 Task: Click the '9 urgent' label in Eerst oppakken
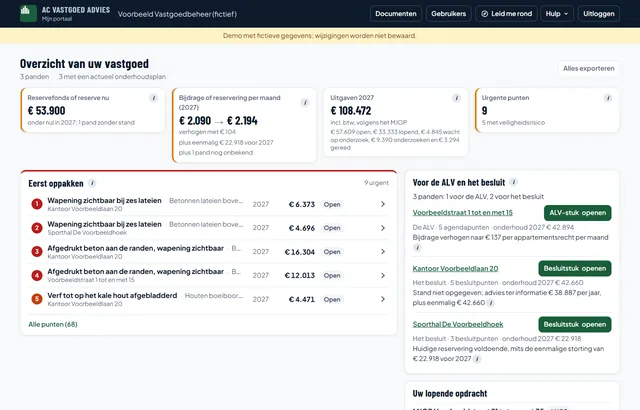point(376,183)
